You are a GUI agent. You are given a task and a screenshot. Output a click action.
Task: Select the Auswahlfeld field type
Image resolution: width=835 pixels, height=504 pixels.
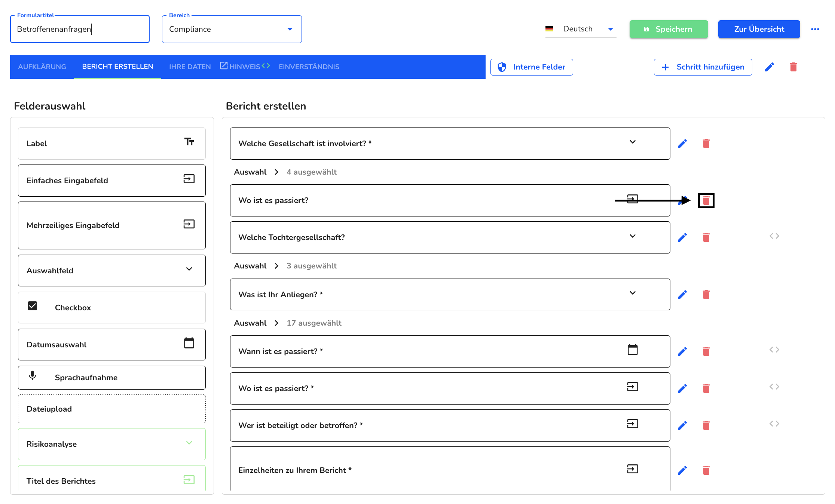pyautogui.click(x=111, y=271)
